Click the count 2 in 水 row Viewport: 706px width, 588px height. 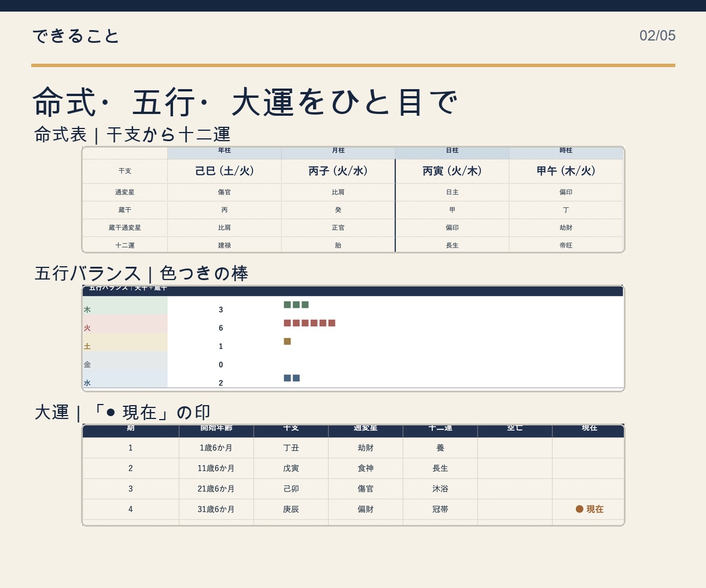(x=221, y=383)
